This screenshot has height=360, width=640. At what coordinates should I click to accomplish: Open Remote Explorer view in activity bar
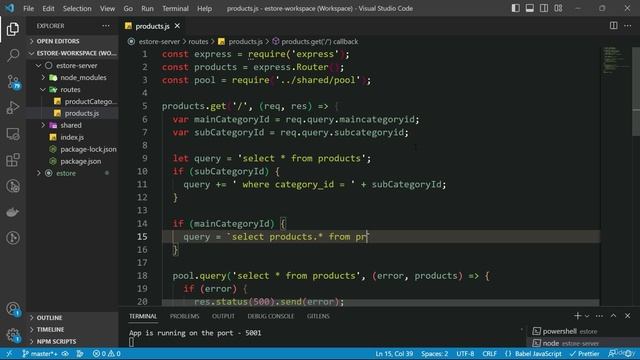13,134
